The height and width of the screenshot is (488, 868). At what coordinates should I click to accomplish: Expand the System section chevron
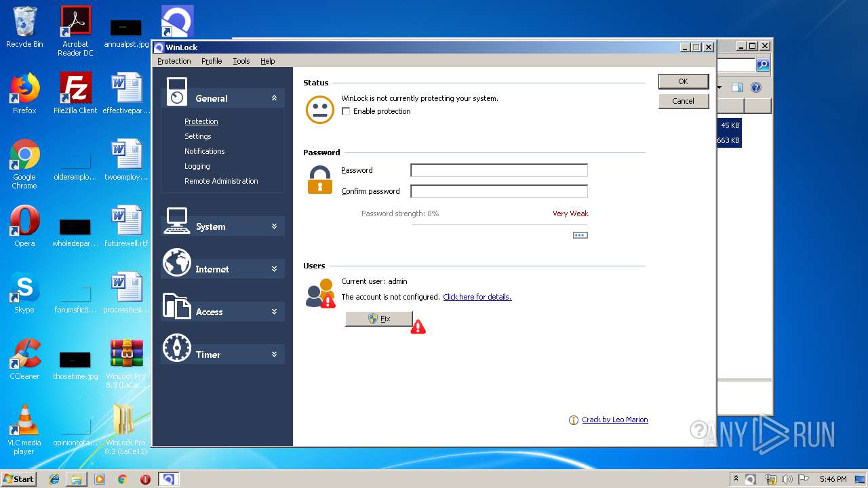pyautogui.click(x=274, y=226)
